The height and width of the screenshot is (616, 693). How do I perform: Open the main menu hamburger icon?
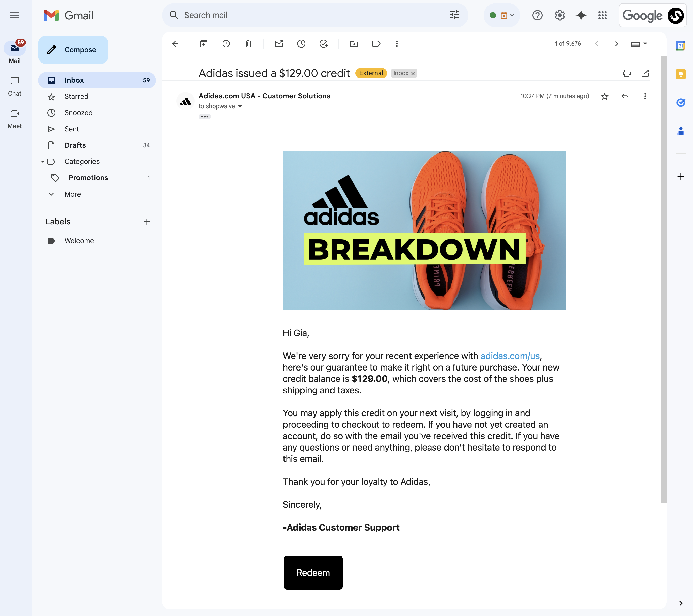(14, 15)
